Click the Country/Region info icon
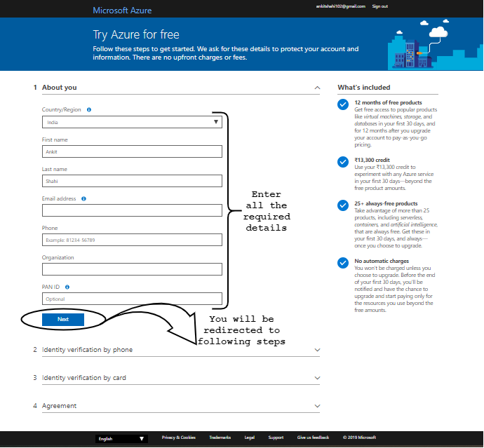484x448 pixels. [x=89, y=110]
